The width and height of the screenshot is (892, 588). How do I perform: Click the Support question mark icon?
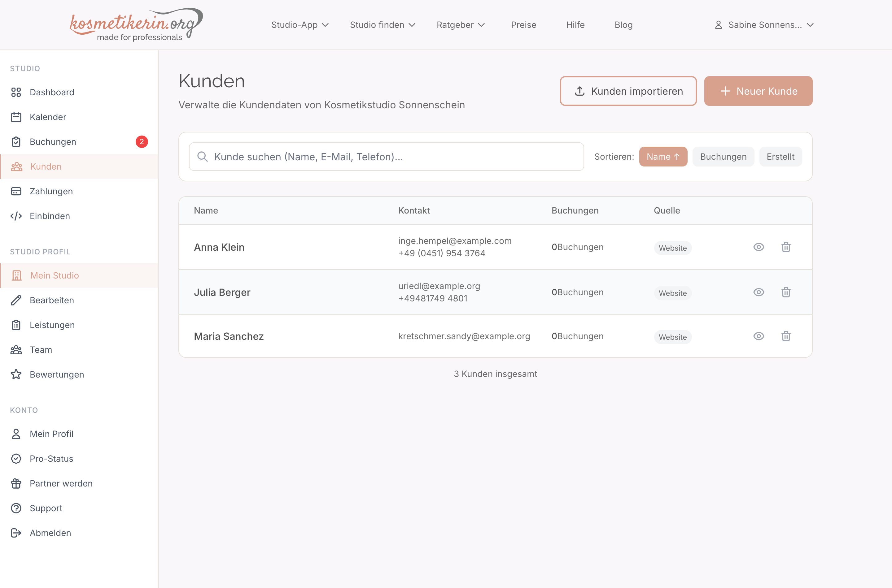tap(16, 508)
